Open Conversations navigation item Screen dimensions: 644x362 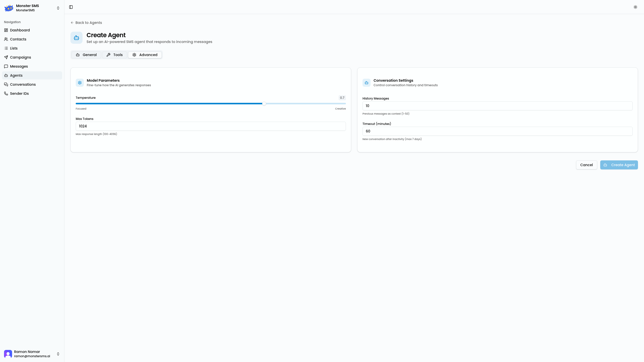(x=32, y=84)
